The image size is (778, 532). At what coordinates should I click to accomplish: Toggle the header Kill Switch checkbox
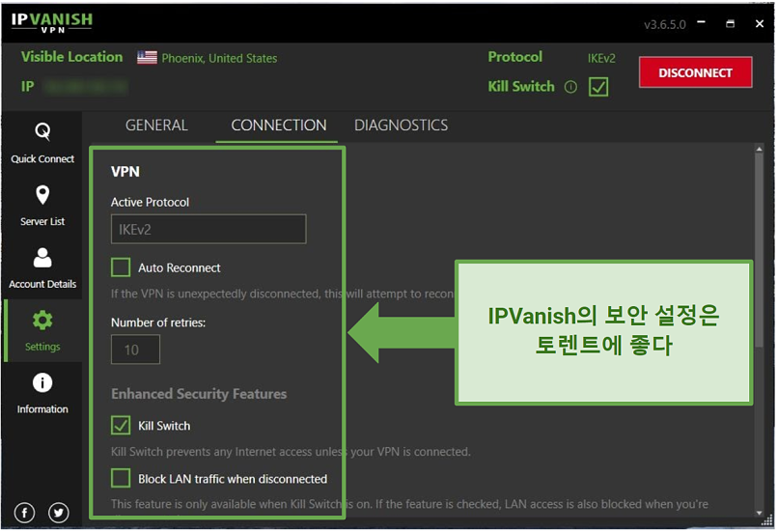598,87
